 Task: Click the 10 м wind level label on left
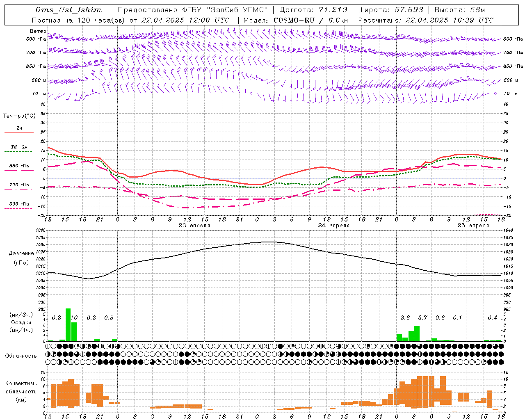coord(39,94)
